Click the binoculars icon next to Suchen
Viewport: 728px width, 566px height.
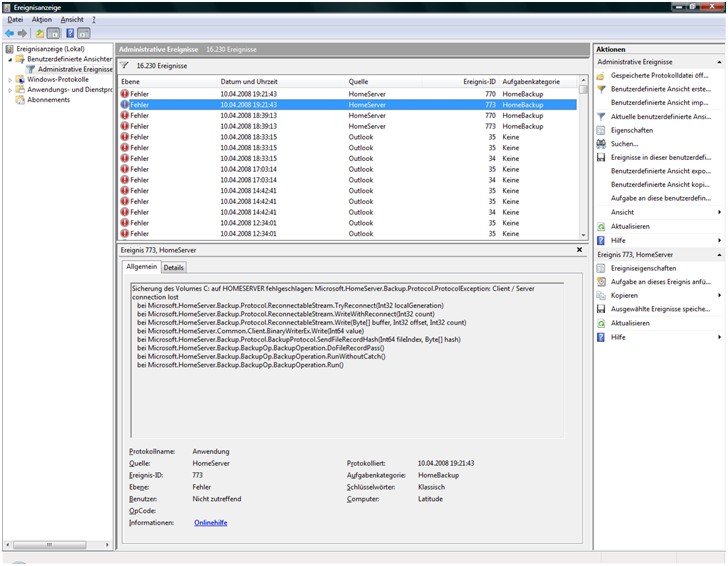pyautogui.click(x=601, y=144)
